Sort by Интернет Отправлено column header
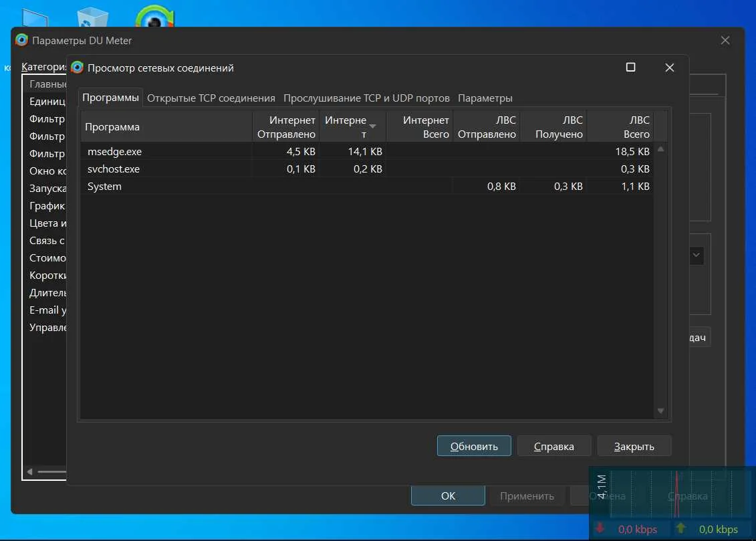 286,127
